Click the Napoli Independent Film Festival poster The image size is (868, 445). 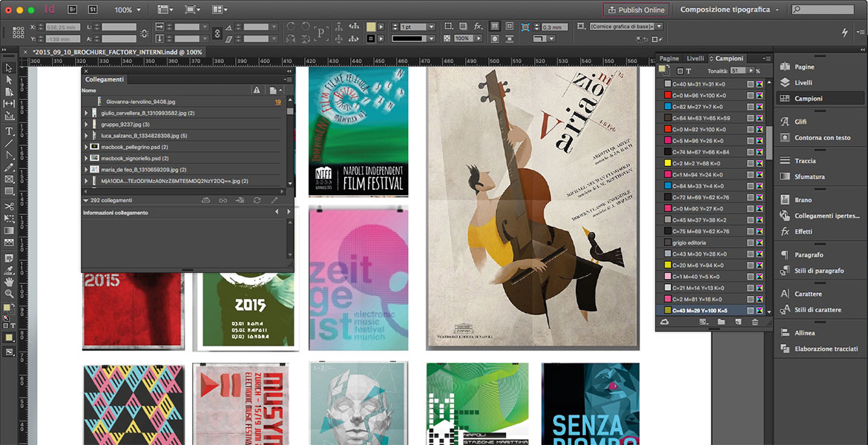(x=358, y=132)
